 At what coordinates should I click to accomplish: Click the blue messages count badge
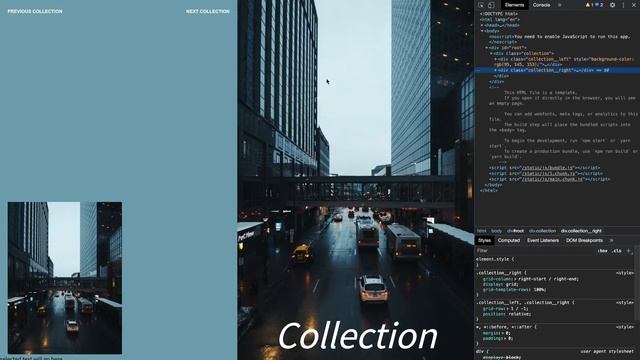click(x=599, y=5)
